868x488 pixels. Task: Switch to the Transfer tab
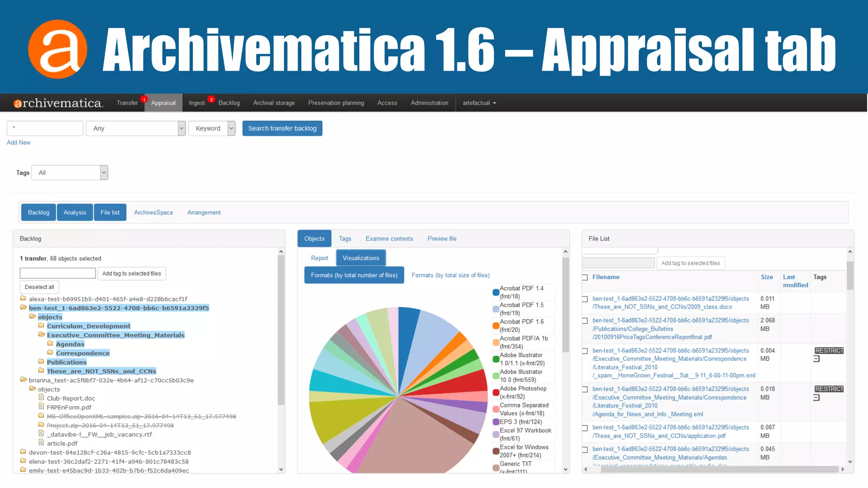(127, 103)
